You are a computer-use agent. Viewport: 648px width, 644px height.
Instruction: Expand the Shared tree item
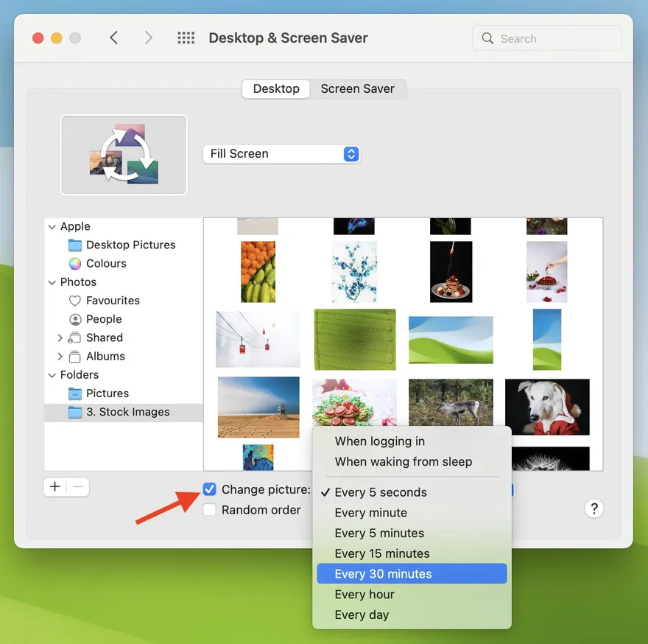(60, 337)
